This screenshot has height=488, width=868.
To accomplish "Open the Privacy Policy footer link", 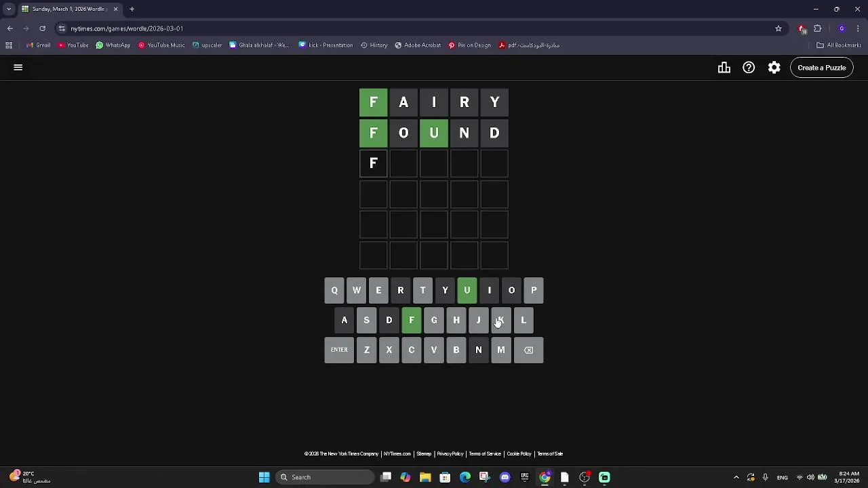I will tap(450, 454).
